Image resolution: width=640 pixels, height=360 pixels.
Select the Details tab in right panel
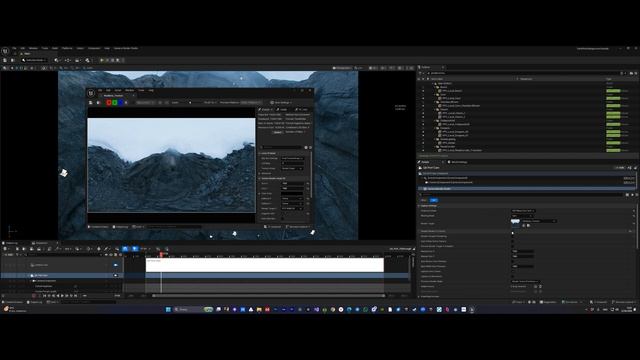pyautogui.click(x=426, y=162)
